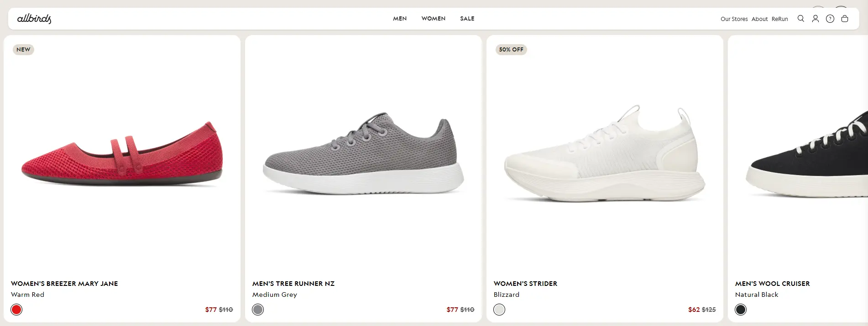Open the About link
The height and width of the screenshot is (326, 868).
click(x=759, y=19)
